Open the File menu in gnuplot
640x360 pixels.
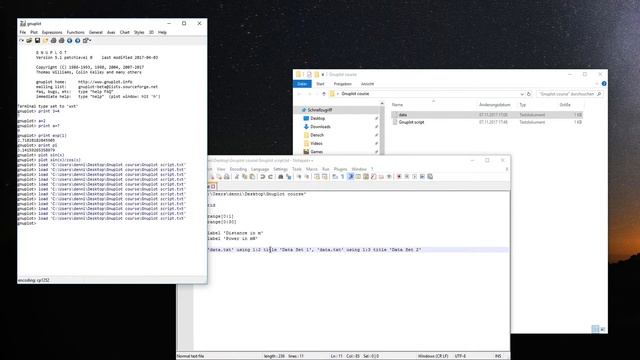tap(23, 32)
